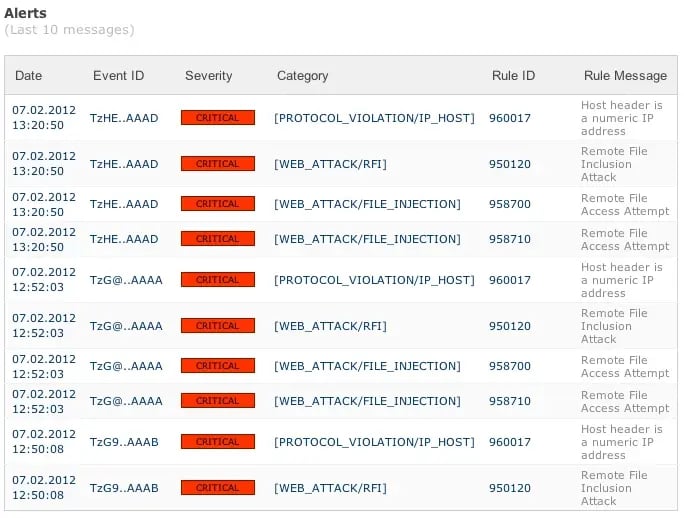The image size is (684, 518).
Task: Click the Event ID column header
Action: [x=118, y=76]
